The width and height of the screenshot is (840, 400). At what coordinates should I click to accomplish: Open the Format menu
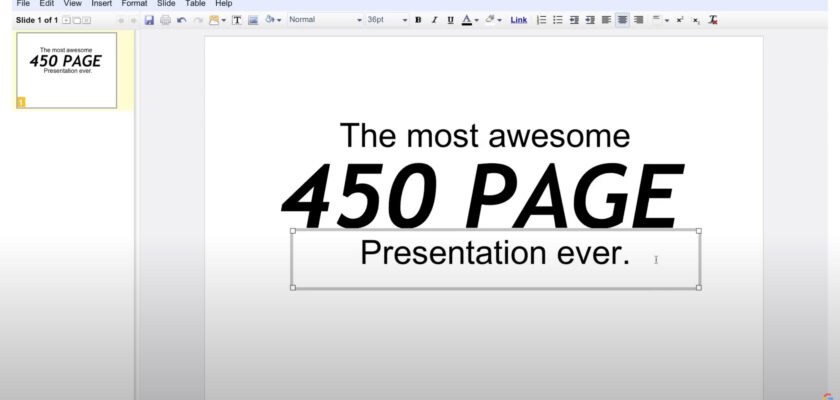click(x=134, y=4)
